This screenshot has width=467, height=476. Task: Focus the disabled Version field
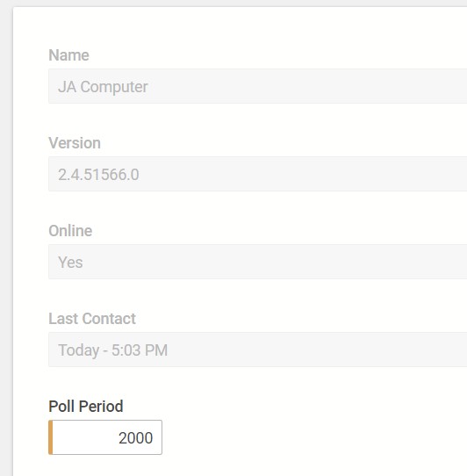(257, 174)
